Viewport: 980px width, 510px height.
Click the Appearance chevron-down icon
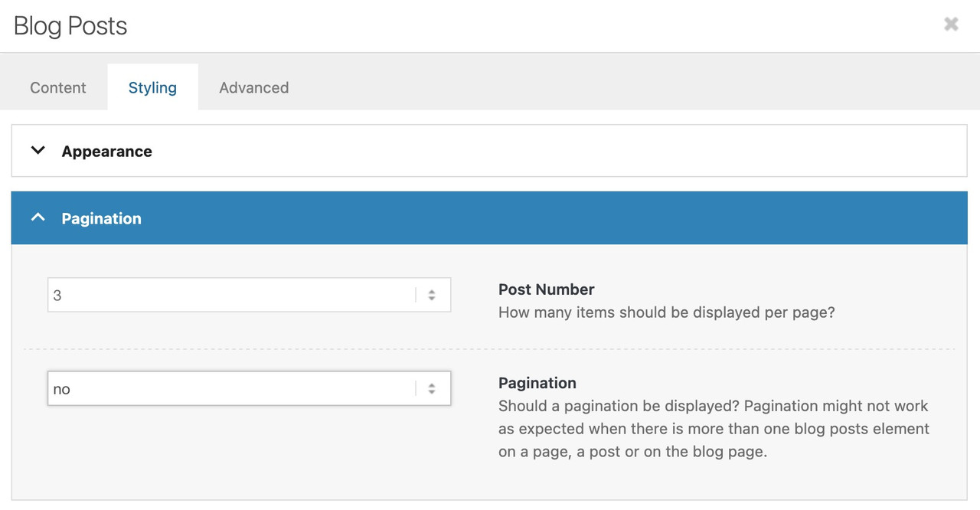(38, 151)
